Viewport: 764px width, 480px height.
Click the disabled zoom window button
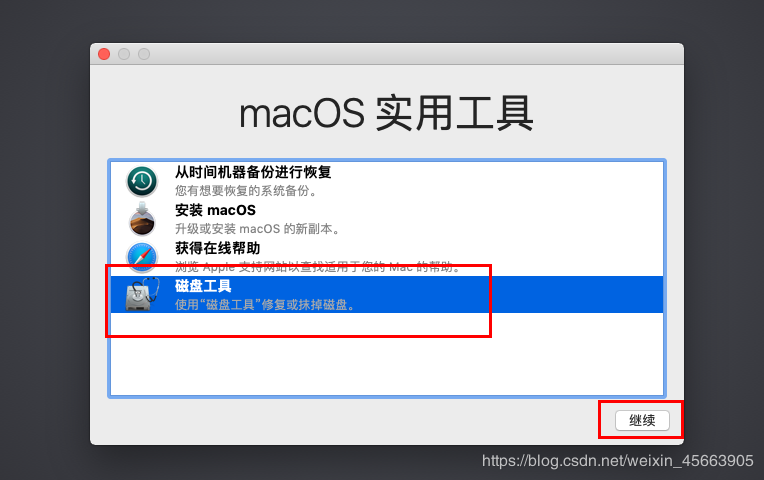coord(144,54)
